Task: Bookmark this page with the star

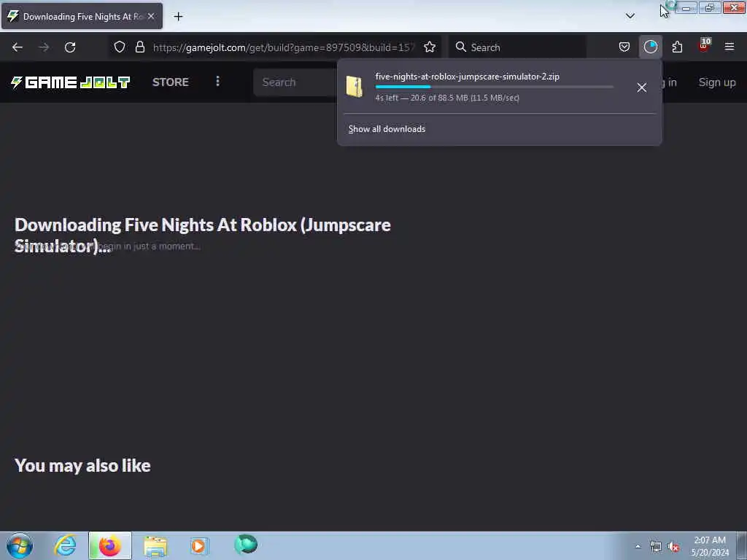Action: (429, 47)
